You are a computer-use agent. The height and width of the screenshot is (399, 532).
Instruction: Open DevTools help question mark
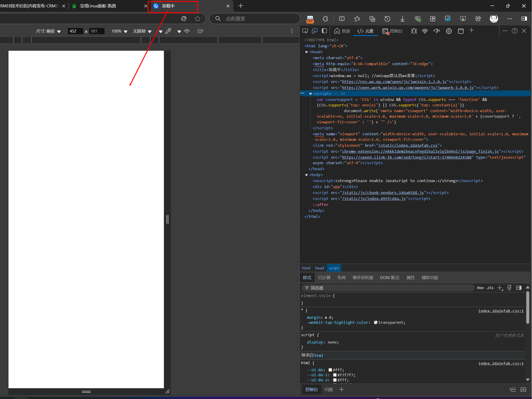[514, 31]
